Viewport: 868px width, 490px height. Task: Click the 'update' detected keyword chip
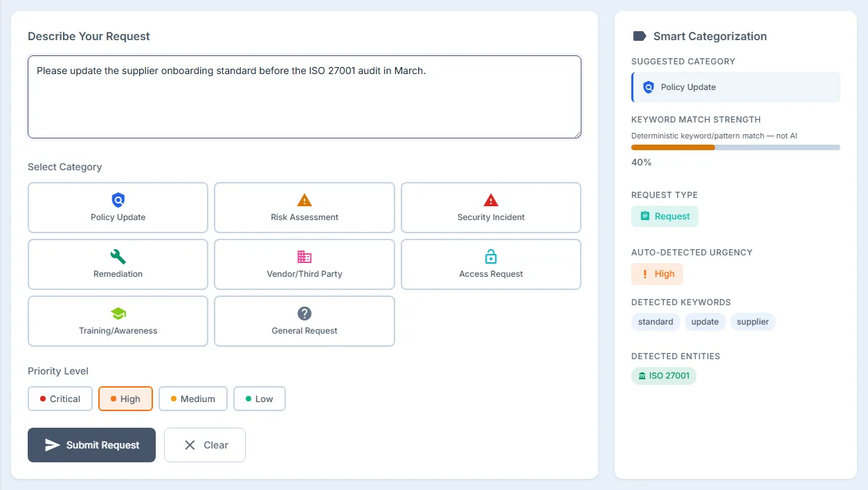[x=705, y=322]
